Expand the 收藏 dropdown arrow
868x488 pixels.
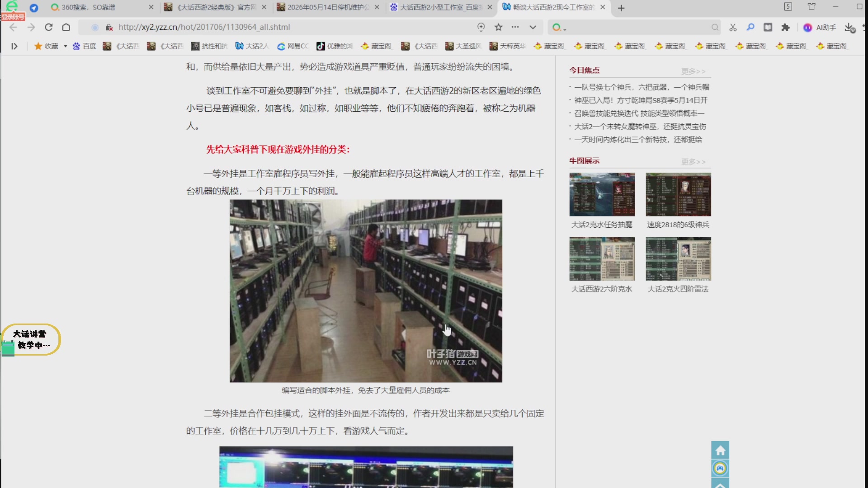pyautogui.click(x=66, y=46)
